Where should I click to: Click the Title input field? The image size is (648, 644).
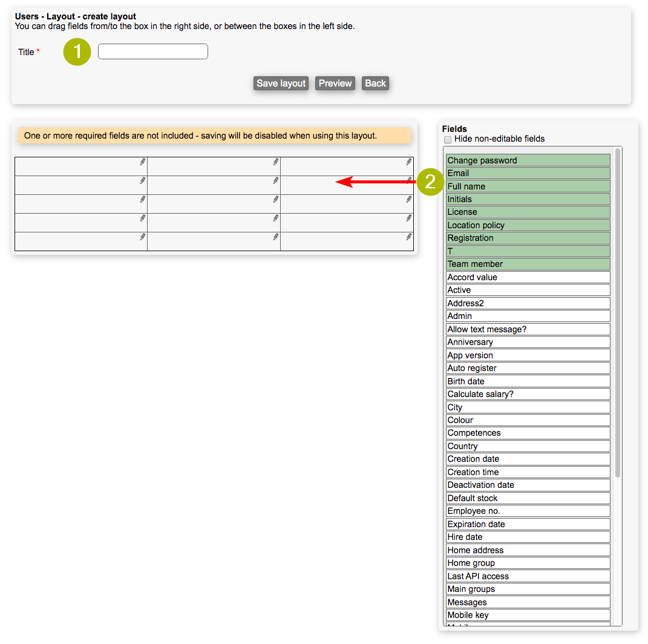pos(153,52)
